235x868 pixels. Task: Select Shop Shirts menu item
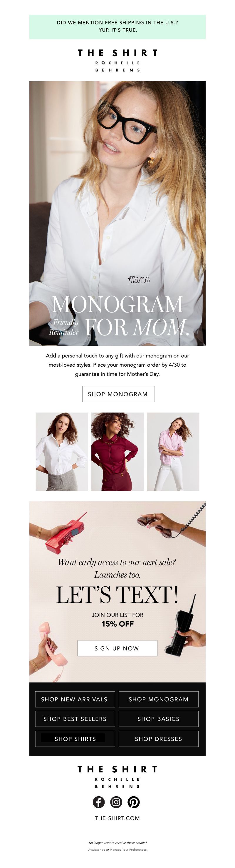pyautogui.click(x=75, y=739)
